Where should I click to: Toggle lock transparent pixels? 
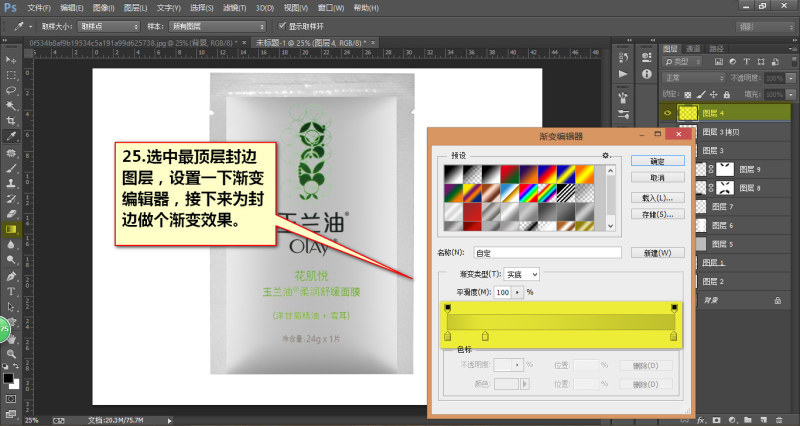688,95
